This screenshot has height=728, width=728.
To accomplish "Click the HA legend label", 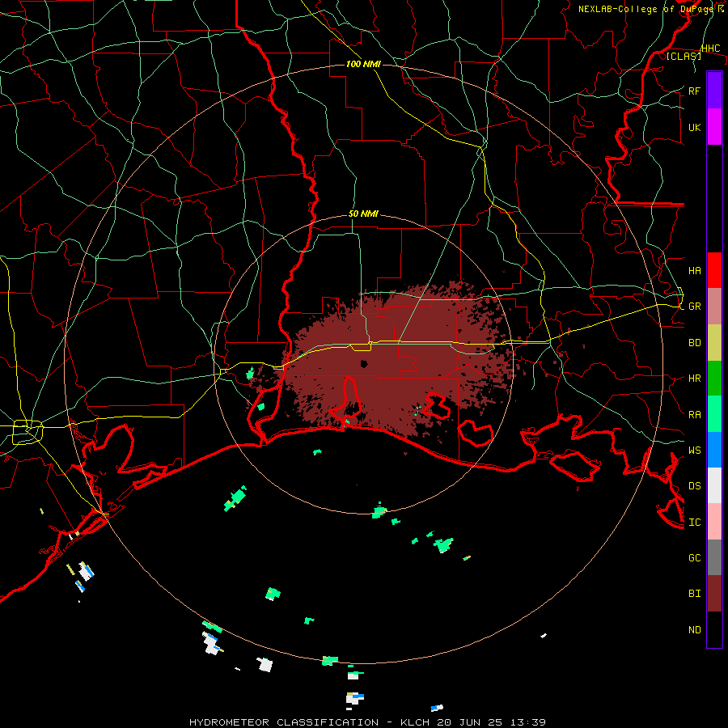I will [694, 270].
